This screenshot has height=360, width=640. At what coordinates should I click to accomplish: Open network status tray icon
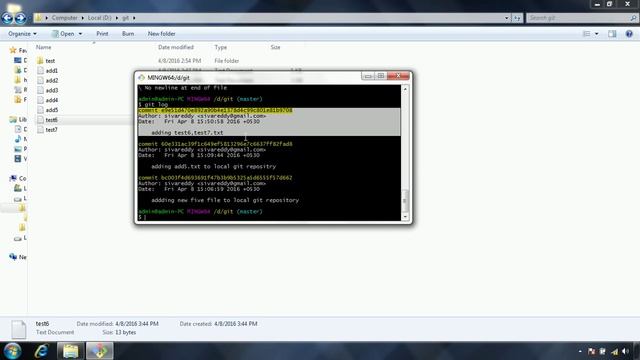[614, 351]
